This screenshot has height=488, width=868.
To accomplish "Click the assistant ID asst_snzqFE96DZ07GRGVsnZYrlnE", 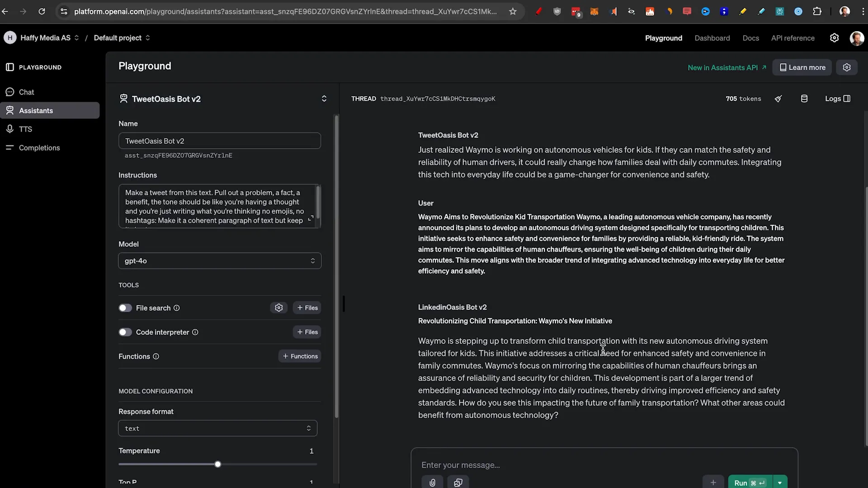I will click(x=179, y=155).
